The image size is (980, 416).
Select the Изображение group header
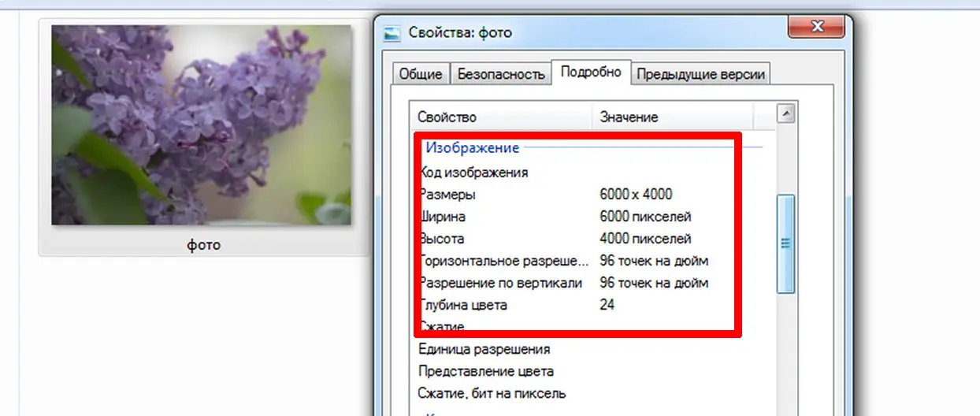pos(473,148)
